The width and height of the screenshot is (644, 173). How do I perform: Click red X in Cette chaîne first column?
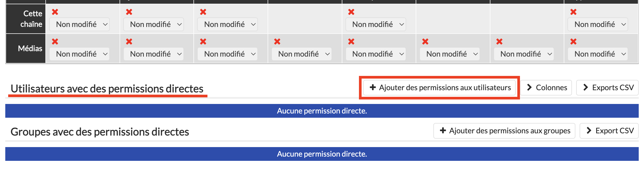[x=55, y=12]
